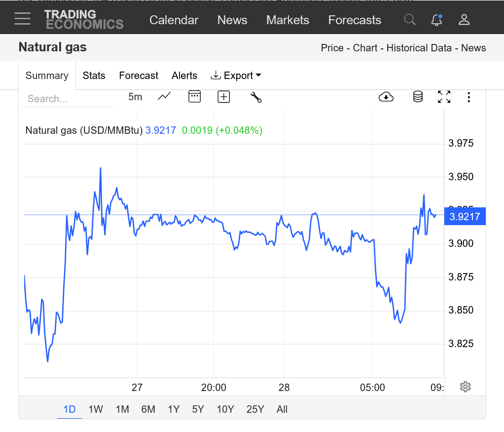Open the hamburger navigation menu
504x432 pixels.
22,20
